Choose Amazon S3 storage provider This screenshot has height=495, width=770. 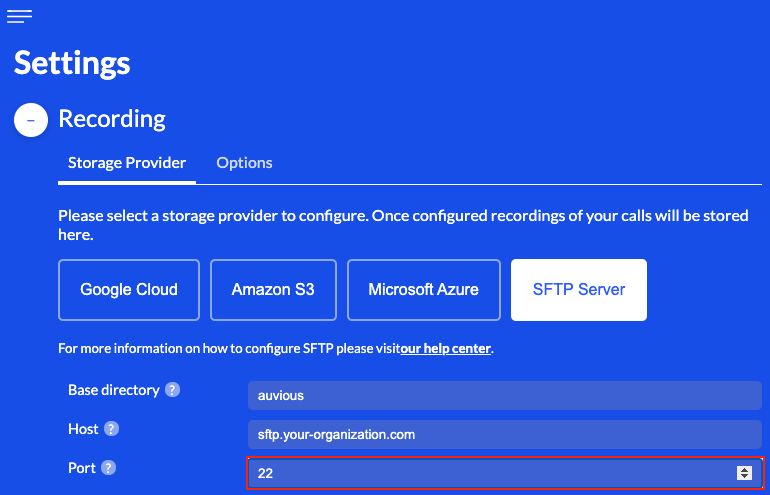273,290
